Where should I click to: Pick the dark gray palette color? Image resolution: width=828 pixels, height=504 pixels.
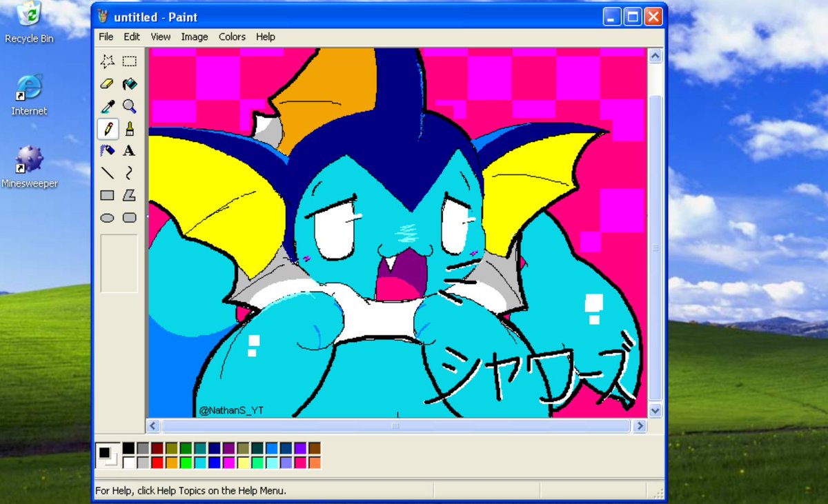tap(143, 448)
